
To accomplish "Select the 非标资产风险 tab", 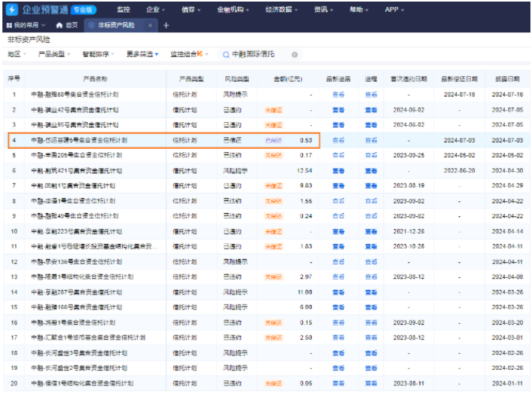I will tap(116, 25).
